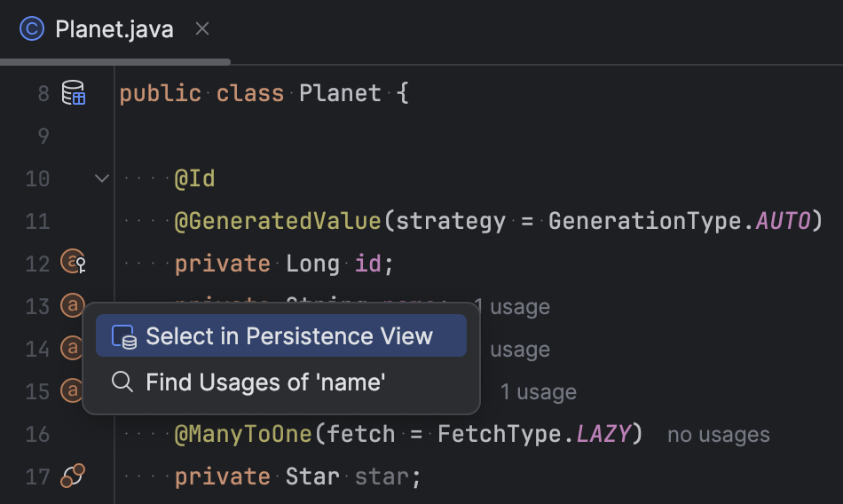Click the '1 usage' hint on line 15

[538, 392]
